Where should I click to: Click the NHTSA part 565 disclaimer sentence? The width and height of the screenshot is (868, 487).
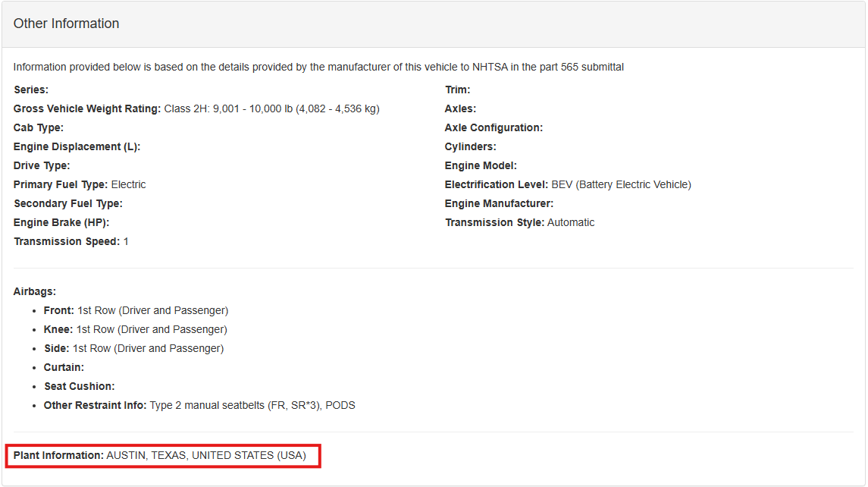tap(318, 67)
